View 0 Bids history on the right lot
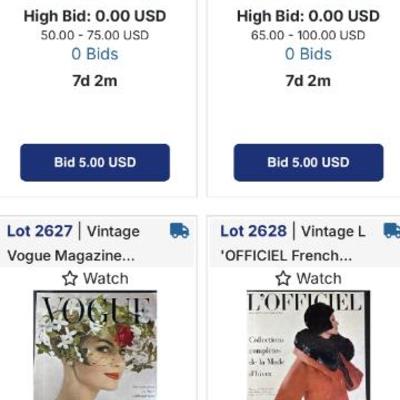The height and width of the screenshot is (400, 400). [308, 54]
